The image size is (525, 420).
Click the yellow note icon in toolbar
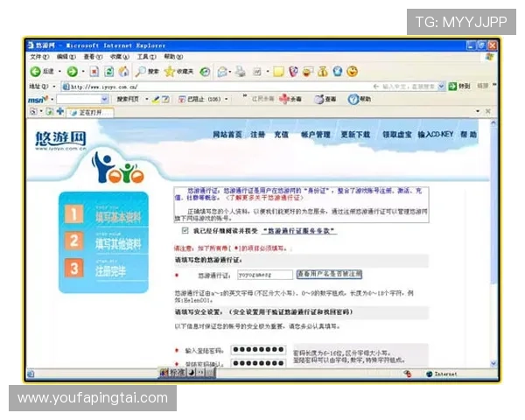[278, 72]
